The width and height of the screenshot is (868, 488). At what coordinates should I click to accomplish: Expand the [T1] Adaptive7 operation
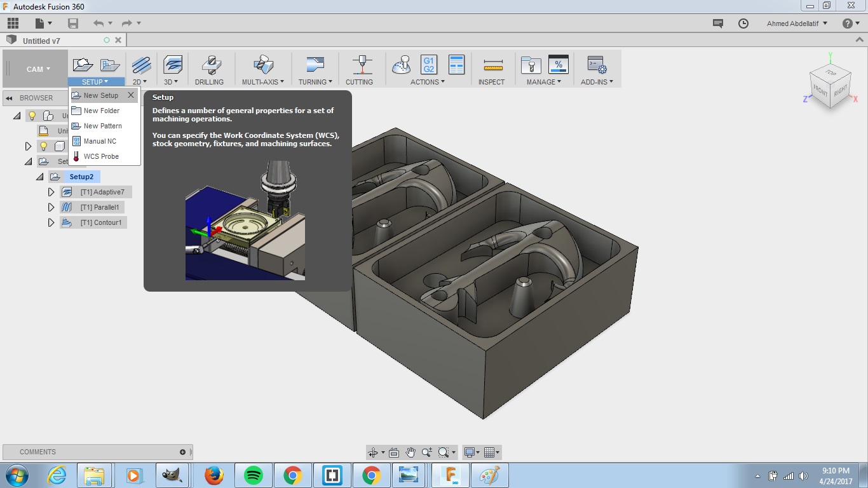point(51,192)
